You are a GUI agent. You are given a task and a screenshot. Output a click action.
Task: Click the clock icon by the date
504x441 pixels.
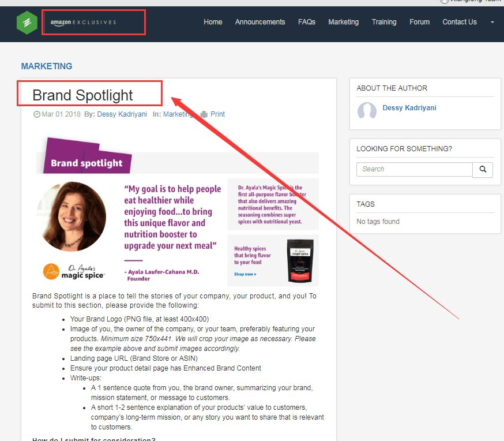37,114
